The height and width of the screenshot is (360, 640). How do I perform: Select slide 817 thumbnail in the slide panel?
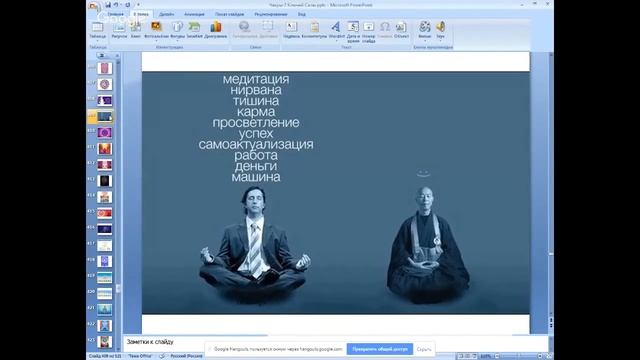(x=104, y=245)
